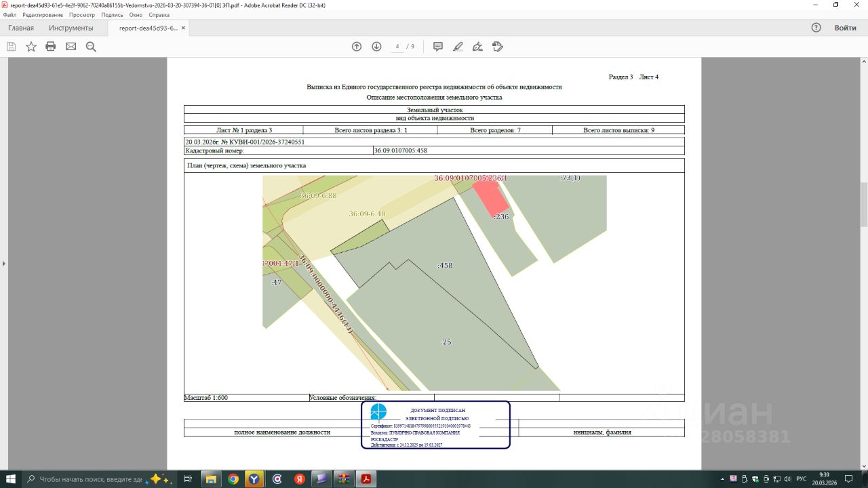This screenshot has height=488, width=868.
Task: Open the volume control in tray
Action: coord(788,479)
